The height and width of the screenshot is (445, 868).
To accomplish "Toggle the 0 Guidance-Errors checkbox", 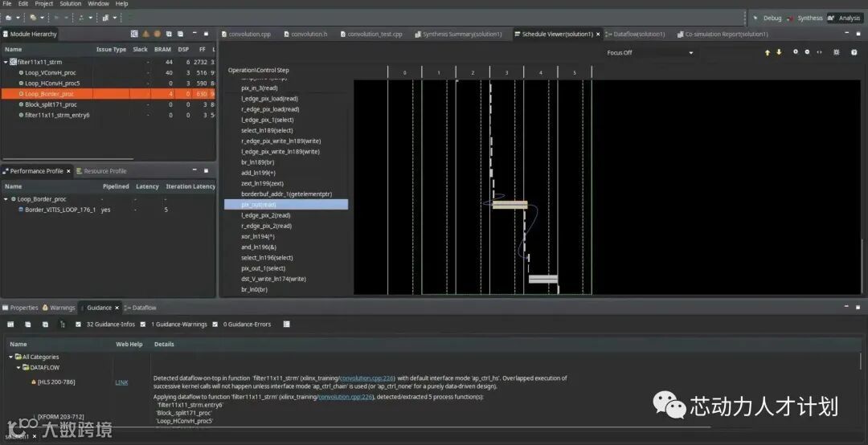I will [x=215, y=325].
